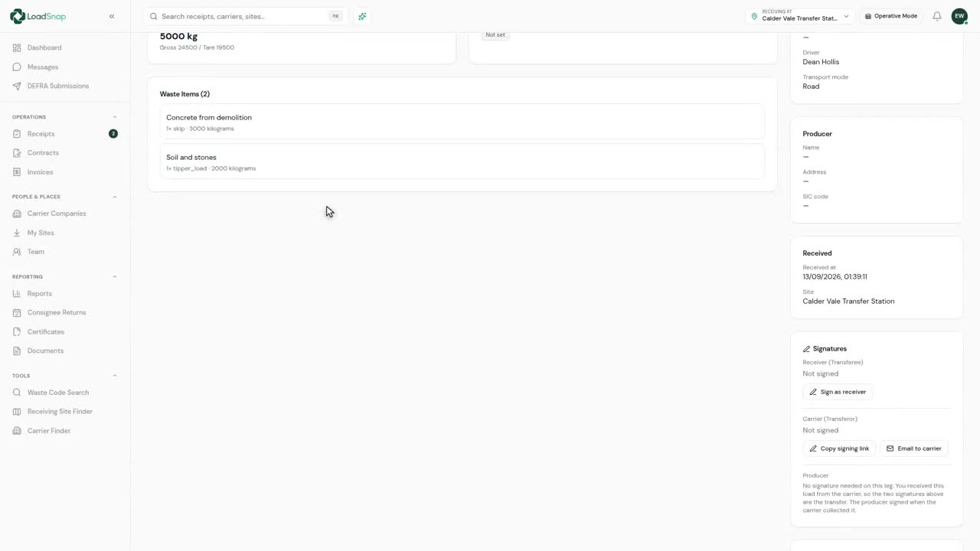This screenshot has height=551, width=980.
Task: Click the 5000 kg weight value
Action: tap(178, 36)
